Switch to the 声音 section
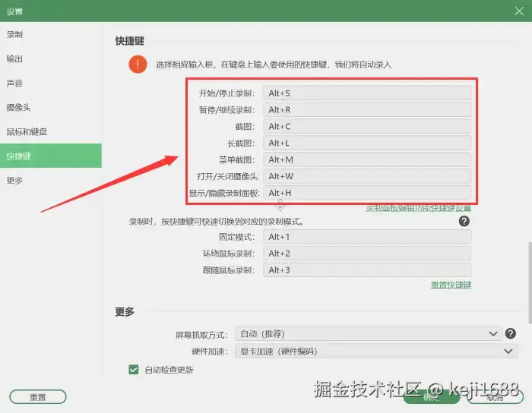Image resolution: width=532 pixels, height=413 pixels. pyautogui.click(x=51, y=83)
